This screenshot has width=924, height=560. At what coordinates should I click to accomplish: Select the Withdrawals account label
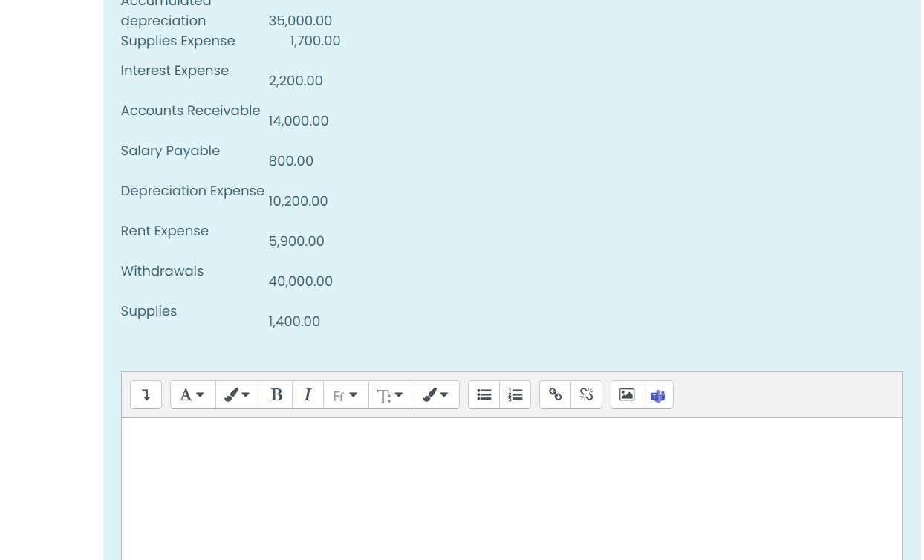point(162,270)
